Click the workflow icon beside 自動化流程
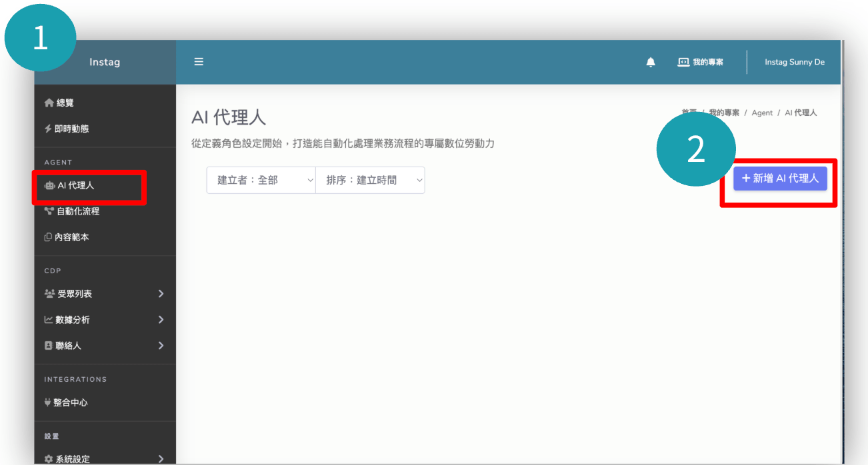This screenshot has width=868, height=465. click(x=49, y=211)
